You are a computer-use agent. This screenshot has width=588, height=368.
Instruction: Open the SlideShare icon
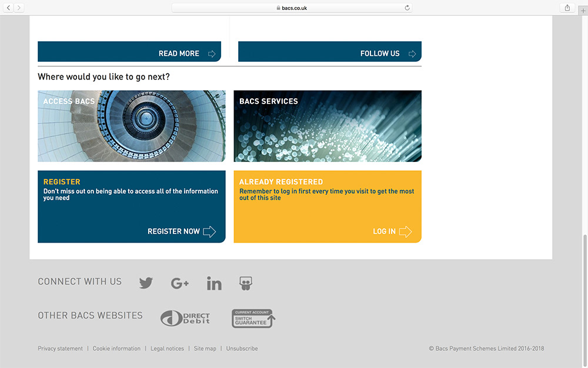click(x=246, y=283)
